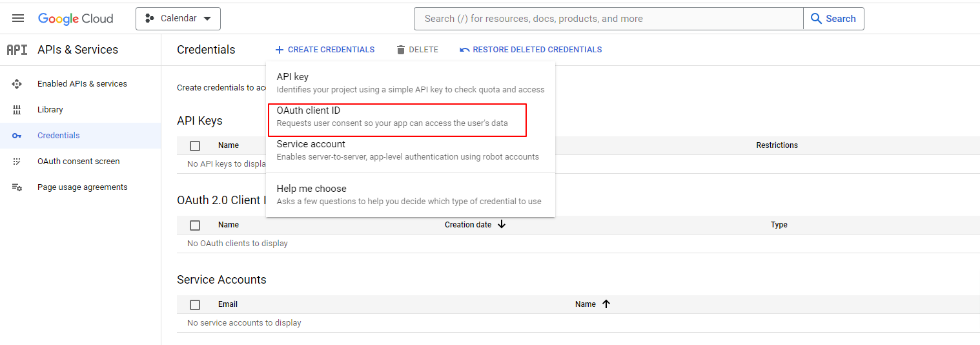Click the project hexagon icon beside Calendar
The height and width of the screenshot is (345, 980).
pyautogui.click(x=150, y=18)
